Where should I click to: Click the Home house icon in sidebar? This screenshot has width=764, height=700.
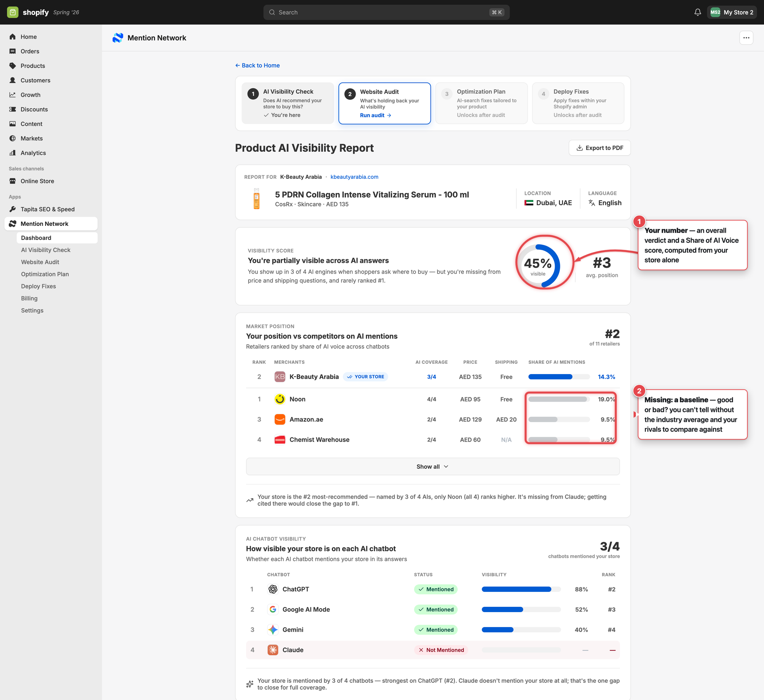(13, 37)
